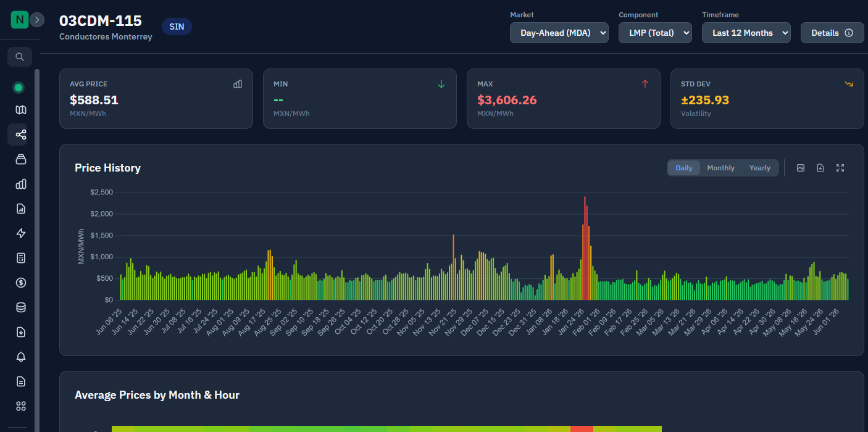Click the MIN card dashes value
This screenshot has height=432, width=868.
pos(278,100)
